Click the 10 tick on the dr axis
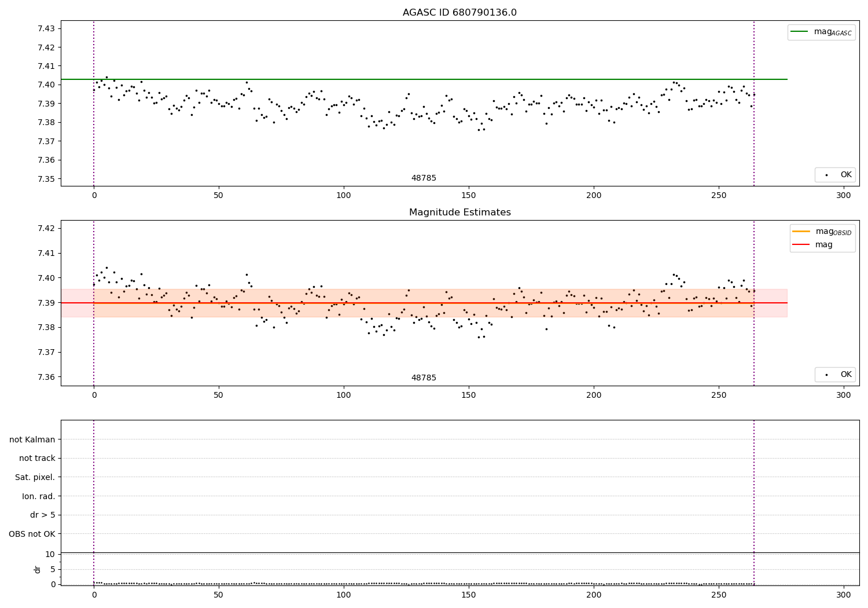868x608 pixels. 50,554
